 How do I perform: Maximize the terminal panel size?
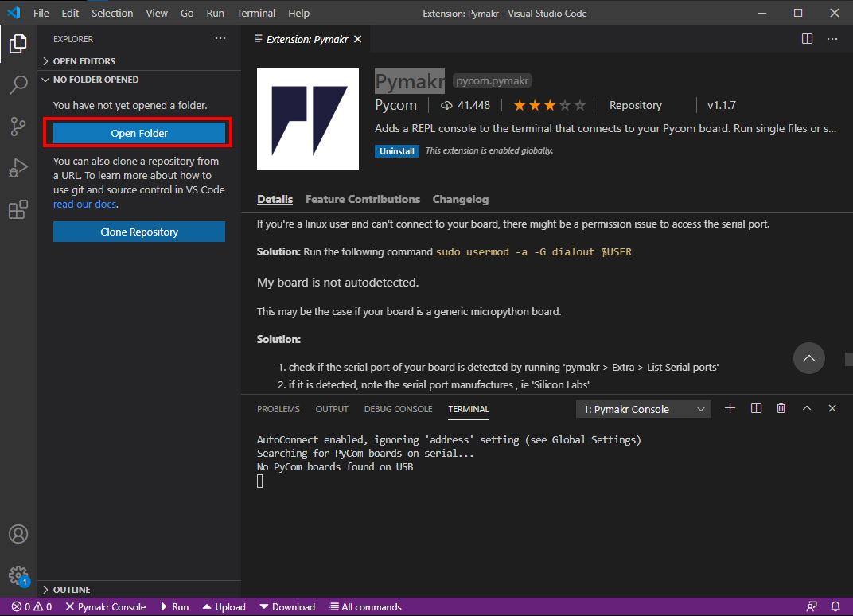(x=806, y=408)
